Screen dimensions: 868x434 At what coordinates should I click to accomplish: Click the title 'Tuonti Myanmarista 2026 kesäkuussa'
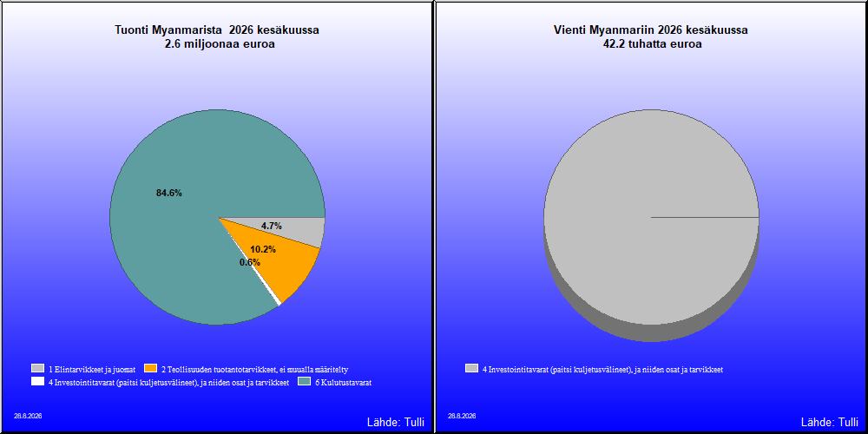216,30
